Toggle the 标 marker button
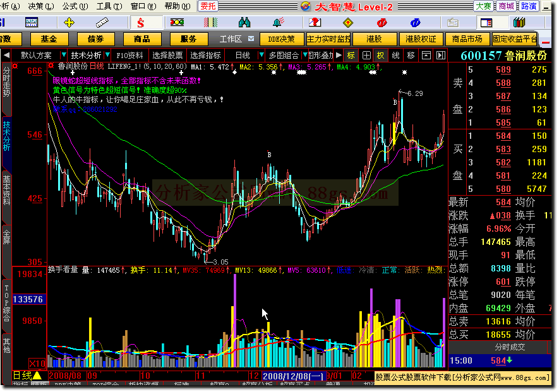The image size is (559, 392). coord(351,56)
